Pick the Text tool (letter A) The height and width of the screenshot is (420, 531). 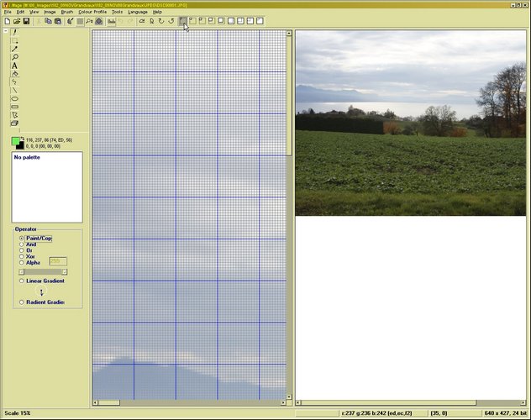[x=15, y=66]
